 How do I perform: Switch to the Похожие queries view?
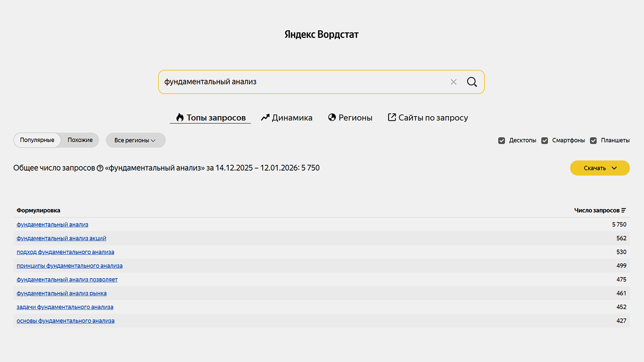[80, 140]
